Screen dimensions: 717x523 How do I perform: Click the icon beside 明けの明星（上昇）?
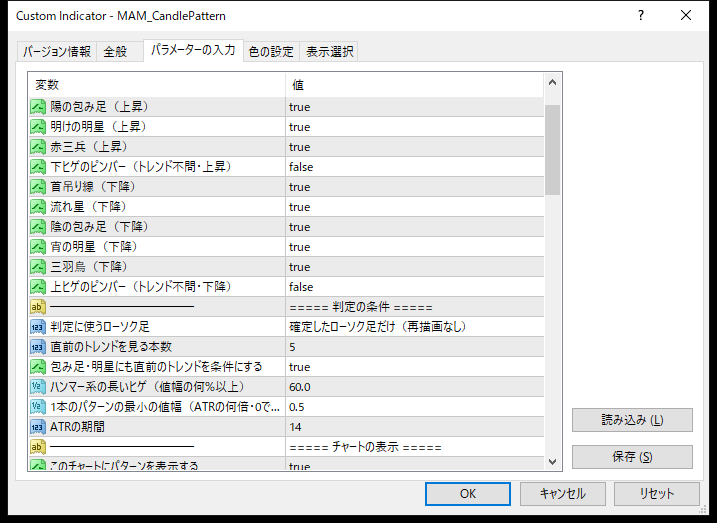(38, 127)
